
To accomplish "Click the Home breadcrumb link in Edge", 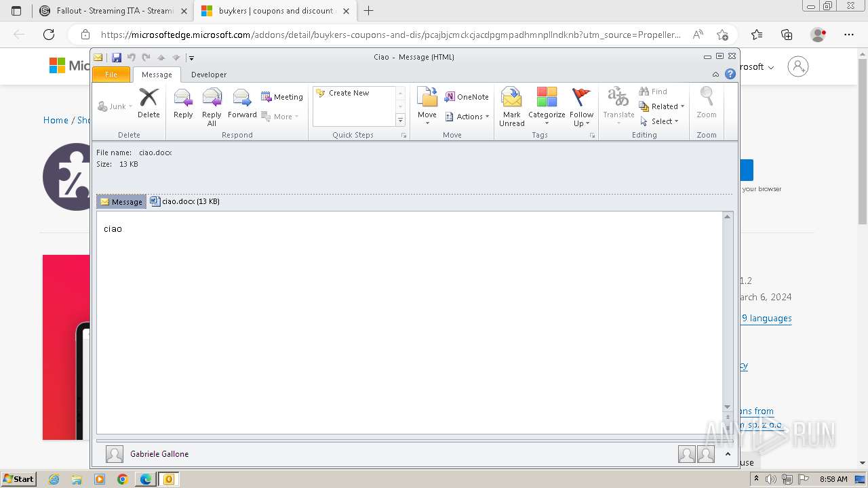I will pyautogui.click(x=56, y=120).
